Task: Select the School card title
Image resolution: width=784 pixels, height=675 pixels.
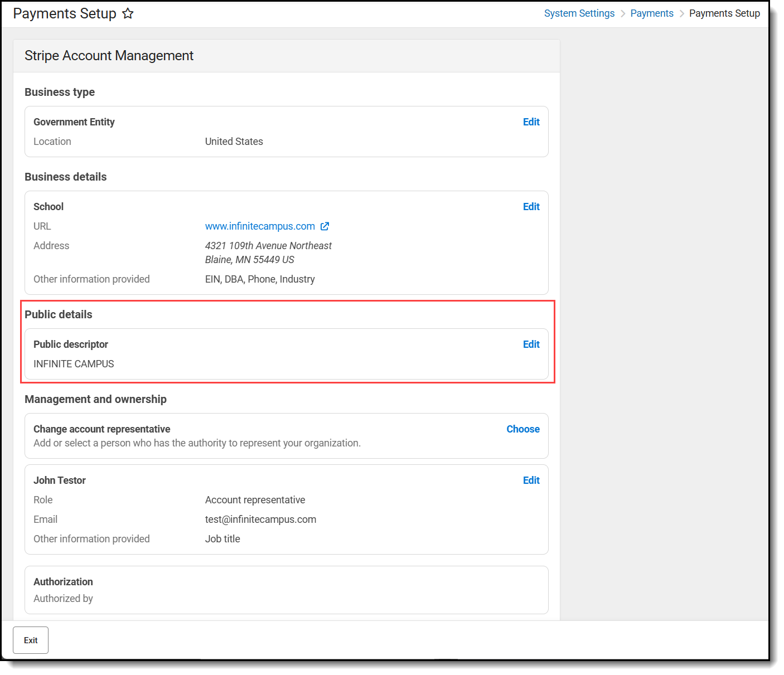Action: (49, 207)
